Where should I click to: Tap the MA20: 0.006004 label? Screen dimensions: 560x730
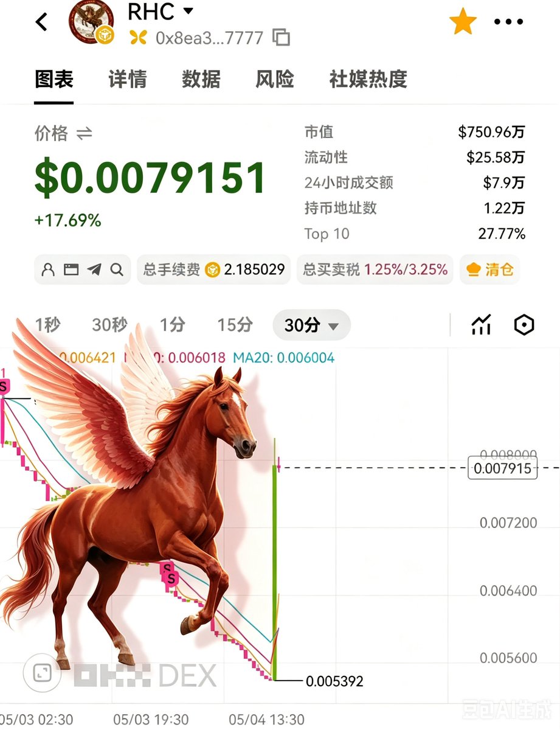[283, 358]
